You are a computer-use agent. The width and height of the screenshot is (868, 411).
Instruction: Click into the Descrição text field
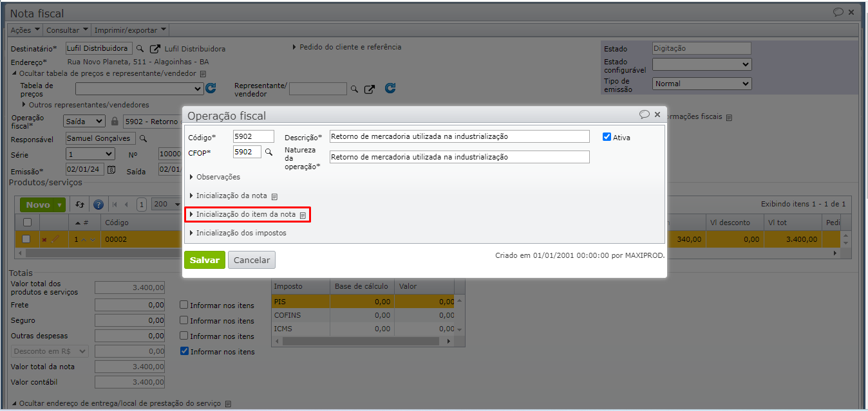(x=458, y=136)
